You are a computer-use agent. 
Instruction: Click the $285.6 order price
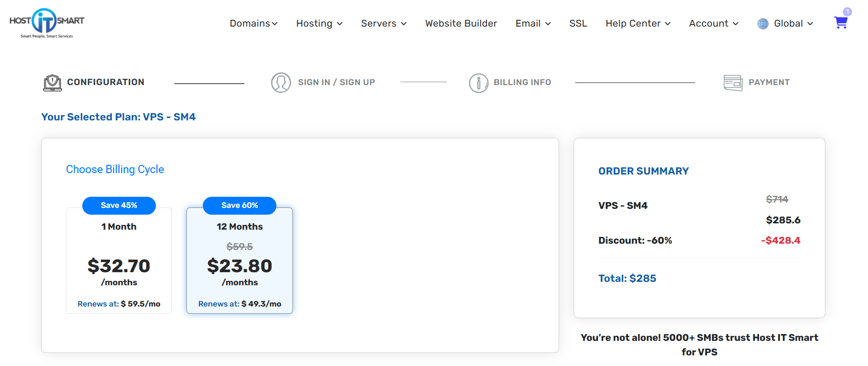click(783, 220)
